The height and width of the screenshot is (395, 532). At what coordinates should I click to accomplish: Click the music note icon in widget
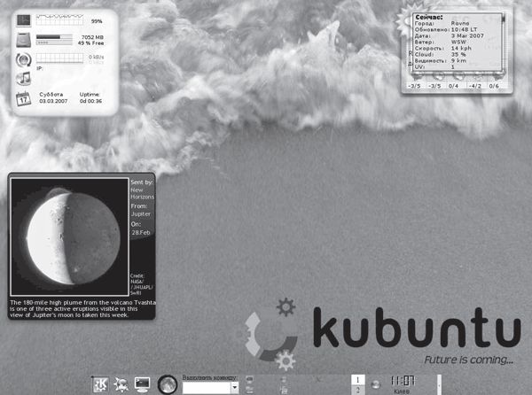[x=24, y=79]
